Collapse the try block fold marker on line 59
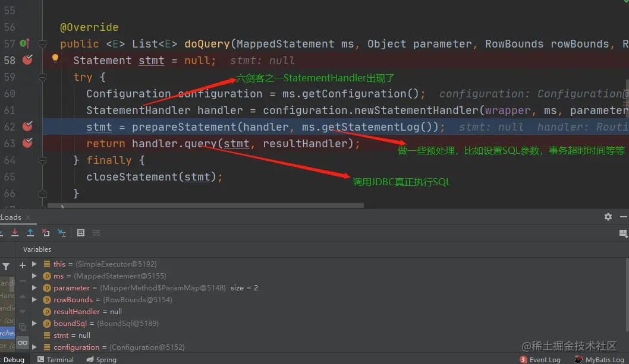 [42, 77]
